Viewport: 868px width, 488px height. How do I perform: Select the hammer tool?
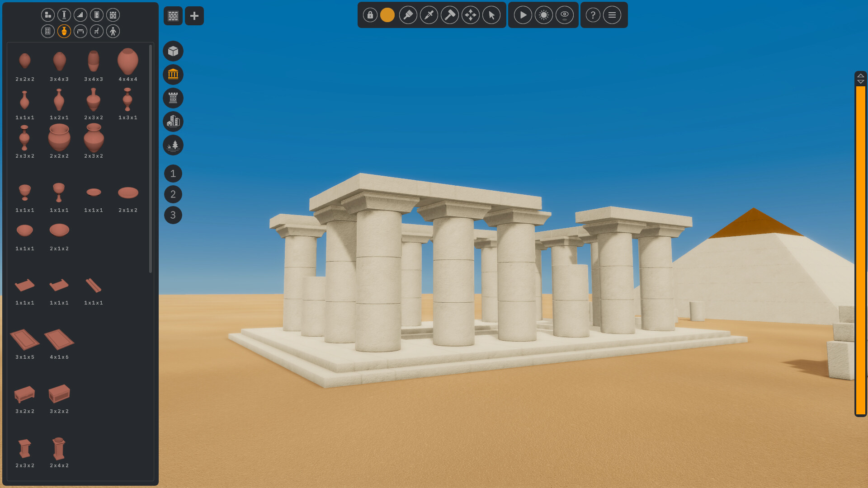(x=450, y=15)
